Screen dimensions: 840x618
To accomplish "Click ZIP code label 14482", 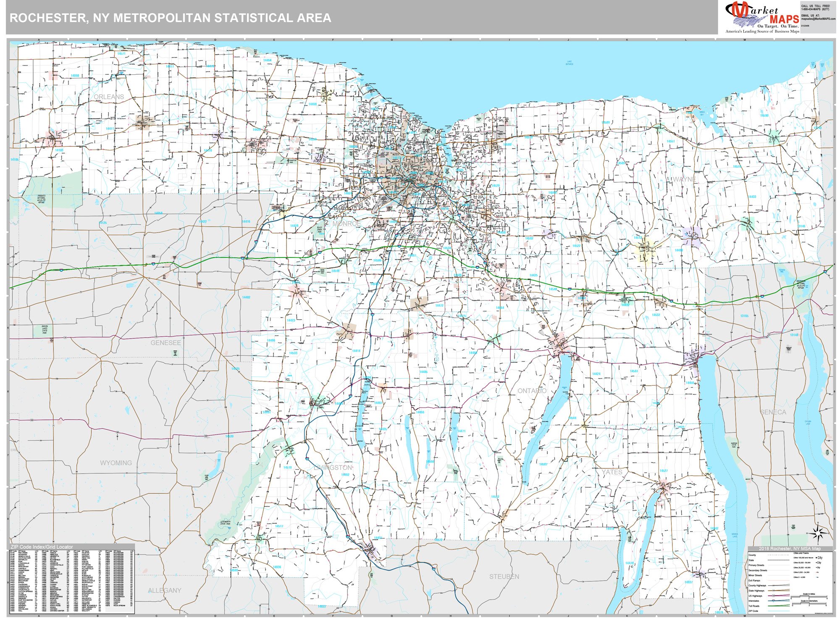I will (x=246, y=297).
